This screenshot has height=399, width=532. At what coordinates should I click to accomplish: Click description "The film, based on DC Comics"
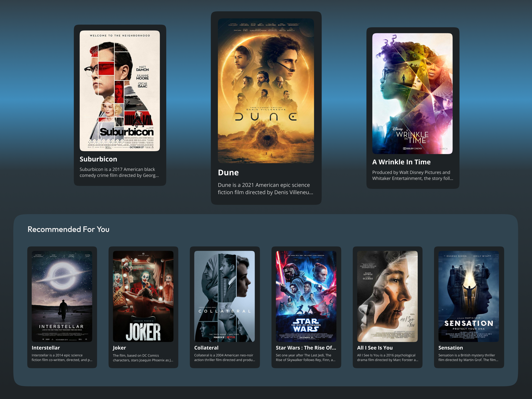pyautogui.click(x=136, y=355)
